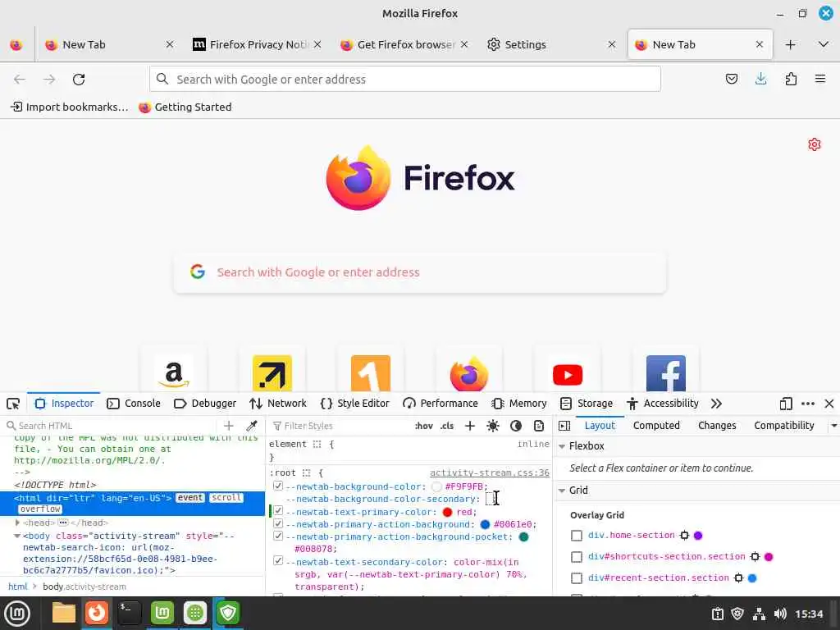Collapse the Flexbox section

coord(562,446)
